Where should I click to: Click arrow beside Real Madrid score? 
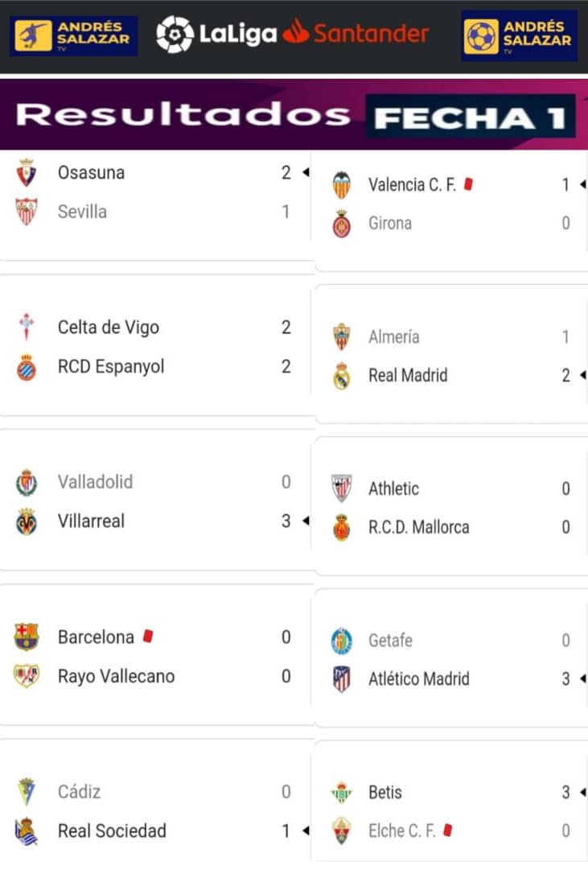point(582,376)
